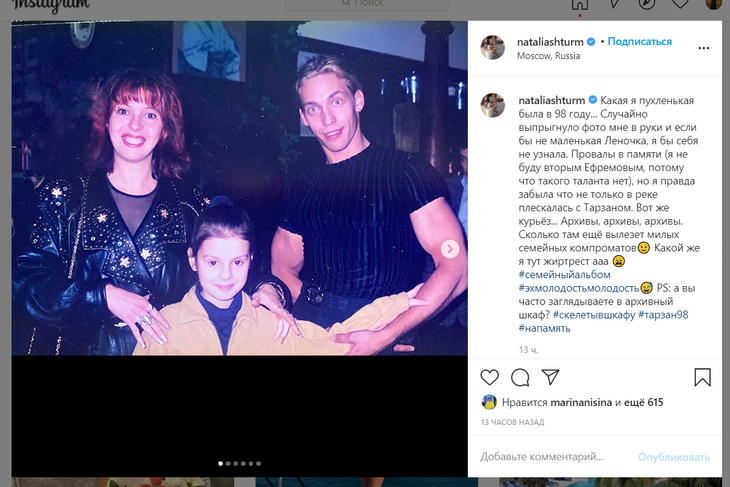Advance to next photo with arrow
Image resolution: width=730 pixels, height=487 pixels.
(x=450, y=249)
